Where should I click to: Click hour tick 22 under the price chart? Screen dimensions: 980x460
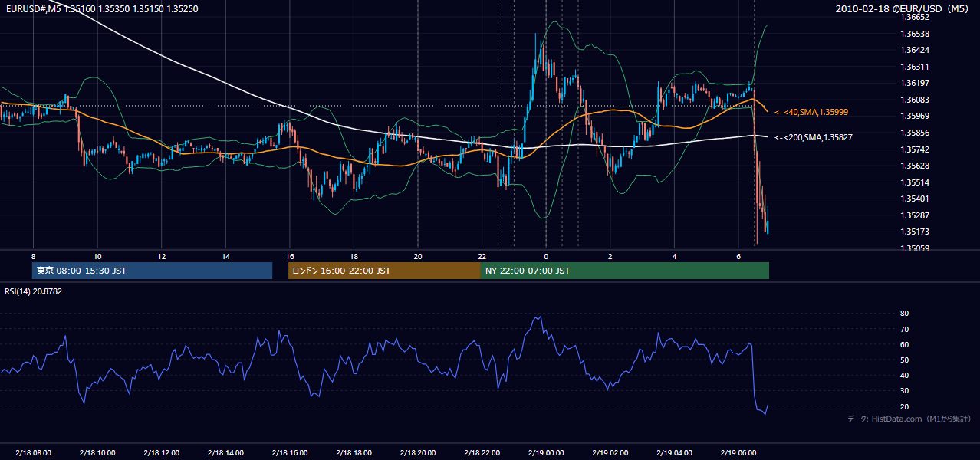pyautogui.click(x=482, y=256)
